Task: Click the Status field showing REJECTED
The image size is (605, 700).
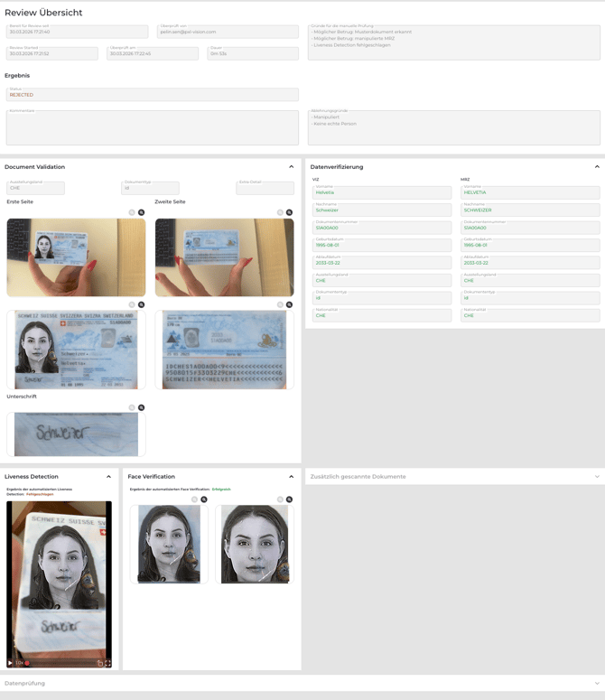Action: click(x=153, y=94)
